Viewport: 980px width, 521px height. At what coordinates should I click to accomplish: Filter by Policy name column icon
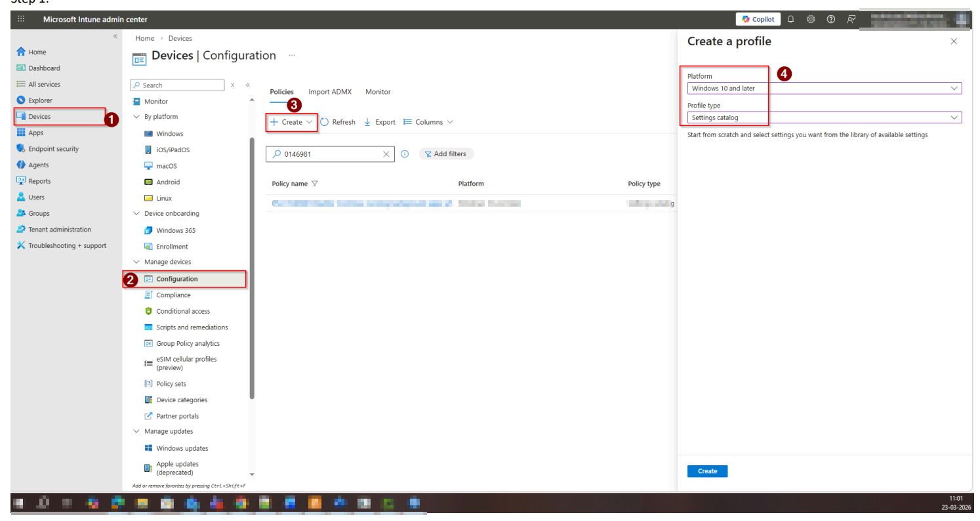click(x=315, y=184)
